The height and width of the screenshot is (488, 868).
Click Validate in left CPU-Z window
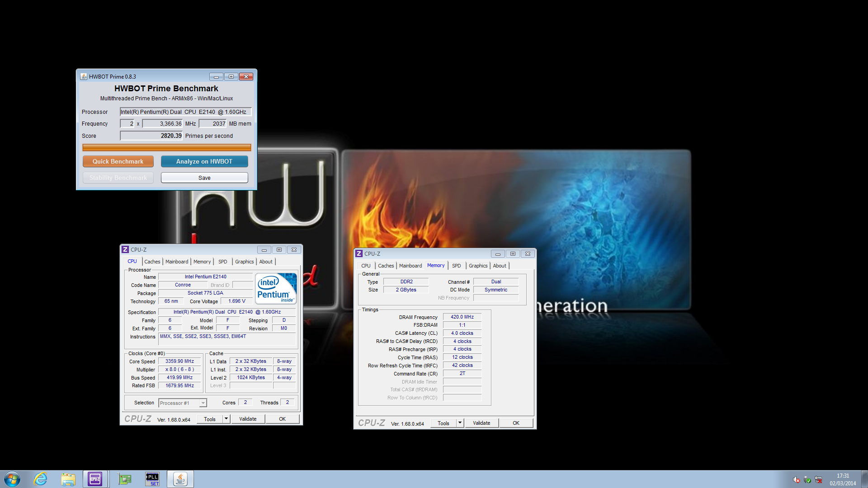point(248,419)
